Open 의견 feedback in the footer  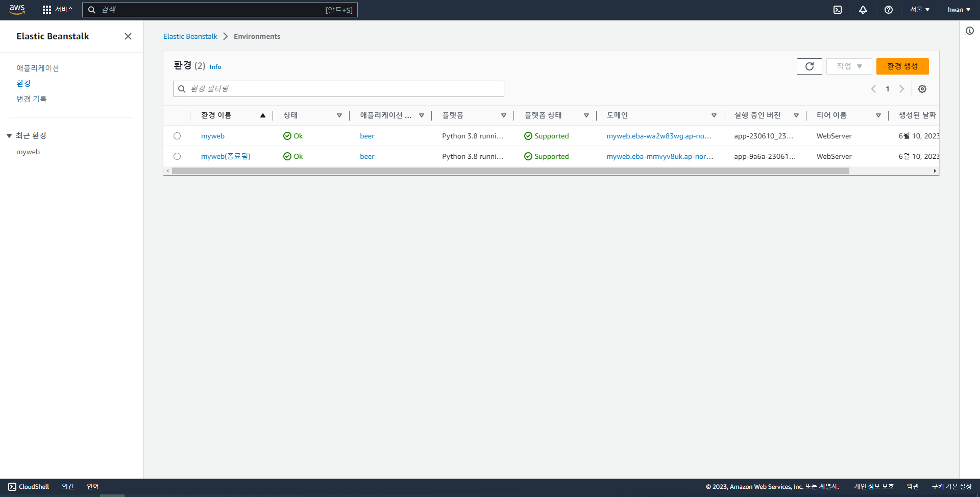coord(68,487)
